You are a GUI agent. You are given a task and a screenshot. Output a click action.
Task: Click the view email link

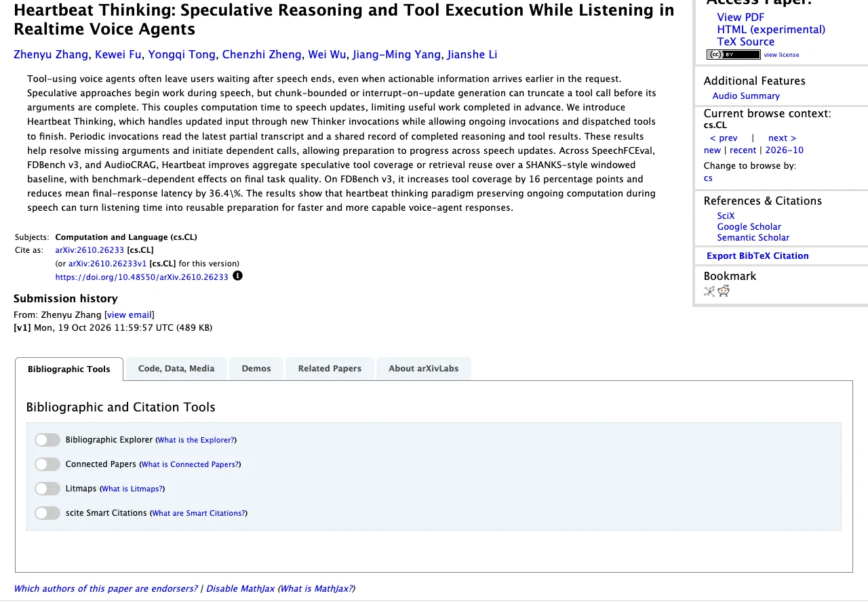[130, 315]
